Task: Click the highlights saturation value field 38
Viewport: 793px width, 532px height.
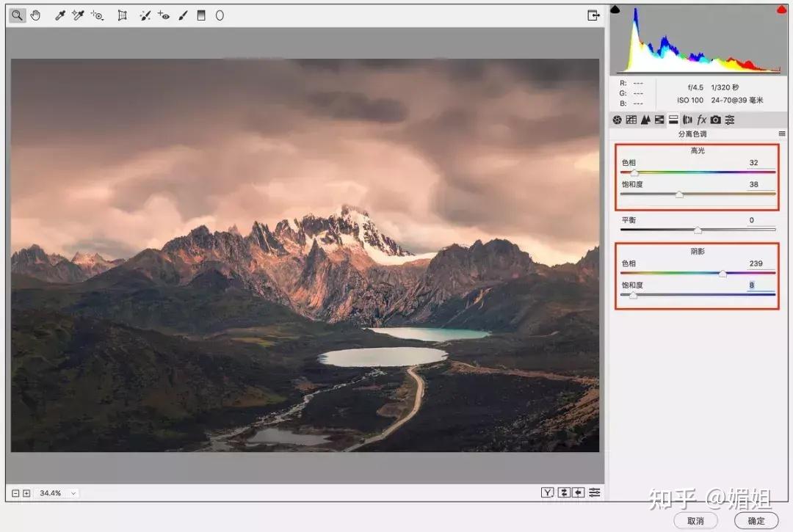Action: click(x=760, y=184)
